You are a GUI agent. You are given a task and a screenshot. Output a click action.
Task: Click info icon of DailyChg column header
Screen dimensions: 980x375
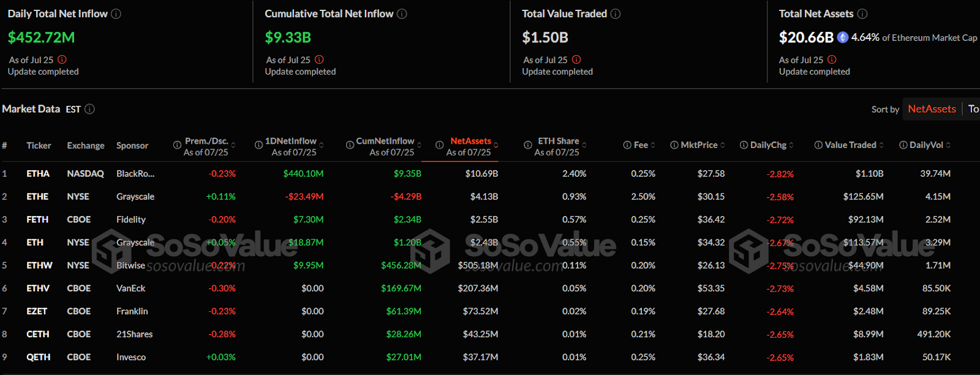click(x=744, y=145)
